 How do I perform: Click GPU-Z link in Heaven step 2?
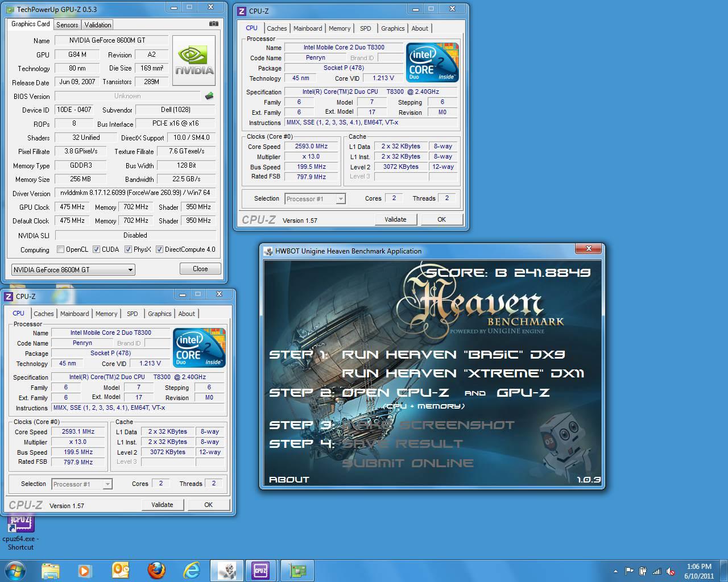point(523,393)
